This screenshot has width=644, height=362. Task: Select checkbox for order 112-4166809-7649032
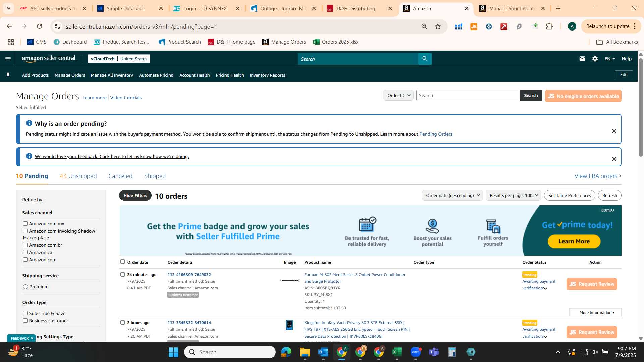pos(122,274)
